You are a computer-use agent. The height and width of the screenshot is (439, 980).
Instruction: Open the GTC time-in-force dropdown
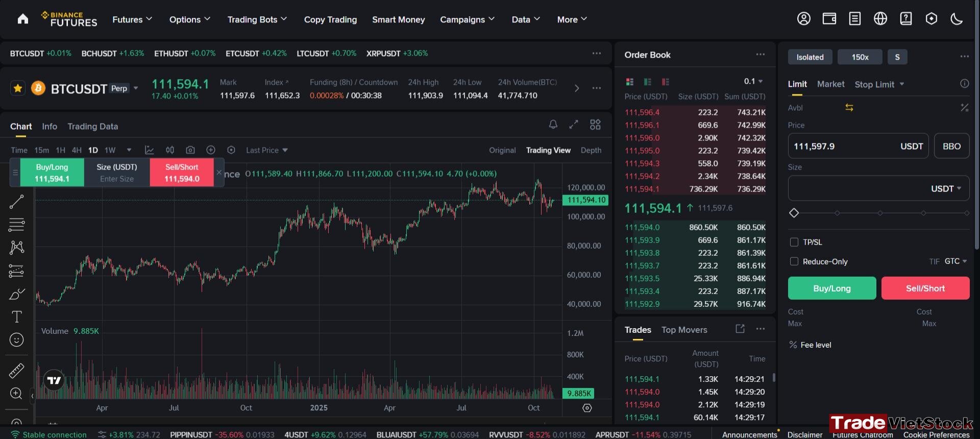point(955,261)
